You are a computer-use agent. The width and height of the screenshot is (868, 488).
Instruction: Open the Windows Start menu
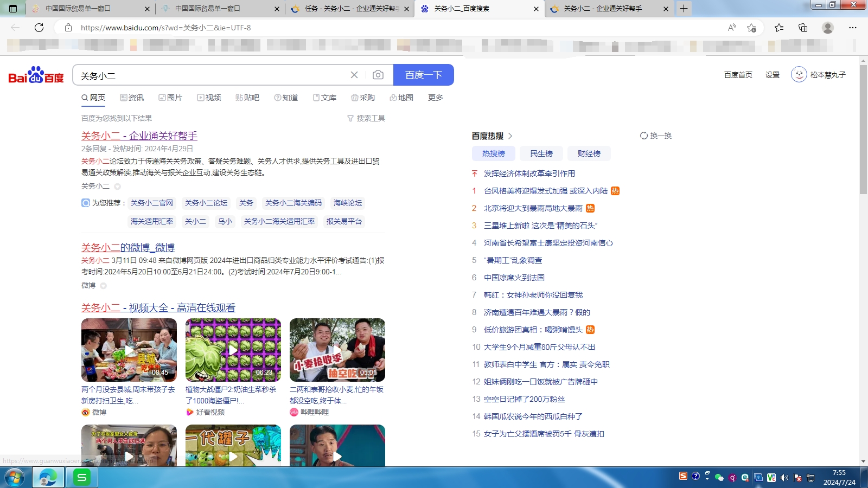(15, 478)
